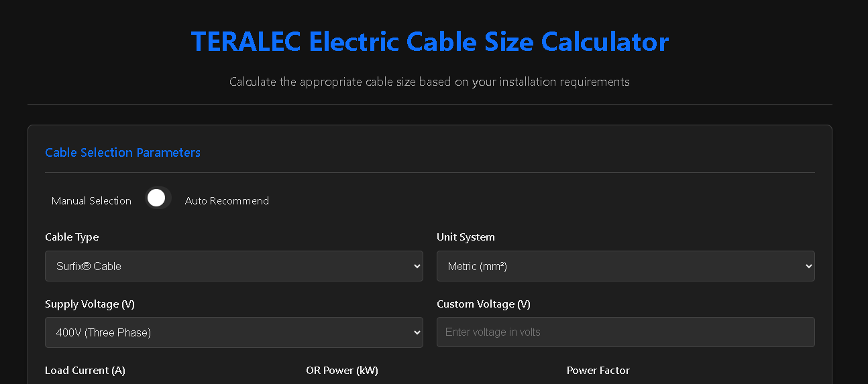The image size is (868, 384).
Task: Click the Manual Selection label
Action: 91,201
